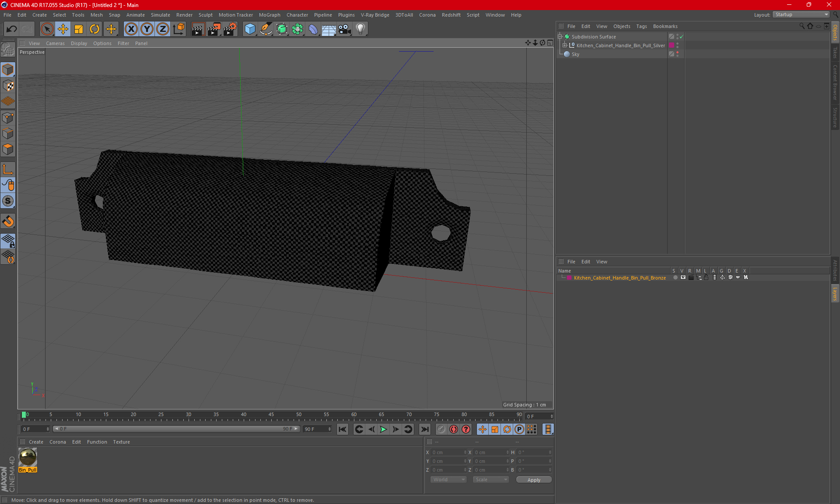
Task: Open the Array modeling objects icon
Action: [297, 29]
